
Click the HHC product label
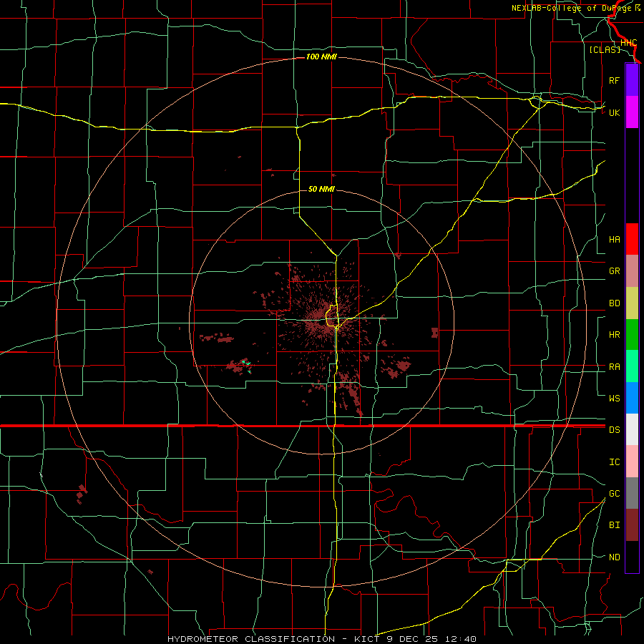coord(628,43)
